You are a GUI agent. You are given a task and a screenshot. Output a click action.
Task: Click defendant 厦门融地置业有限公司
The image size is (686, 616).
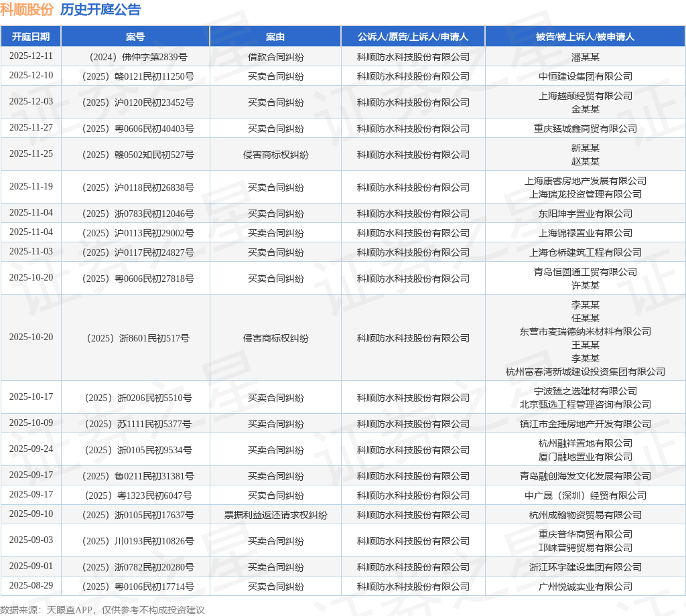coord(586,457)
